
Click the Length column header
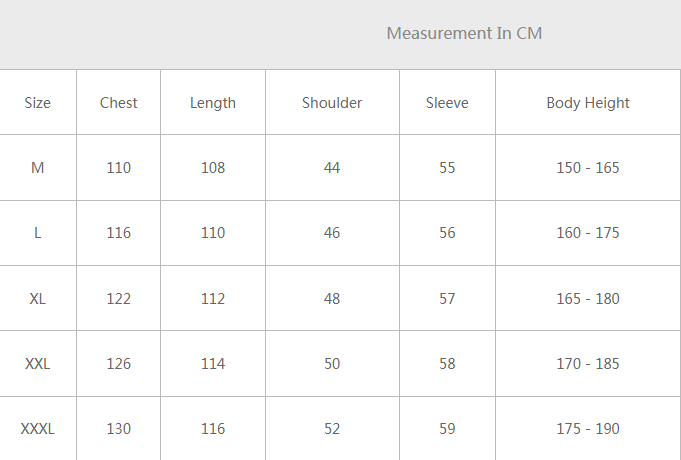coord(213,103)
